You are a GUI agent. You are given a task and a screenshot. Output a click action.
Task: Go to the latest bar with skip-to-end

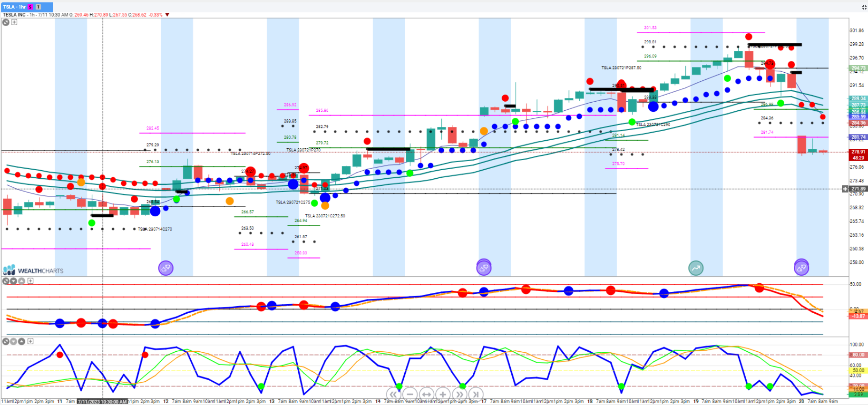click(x=476, y=394)
